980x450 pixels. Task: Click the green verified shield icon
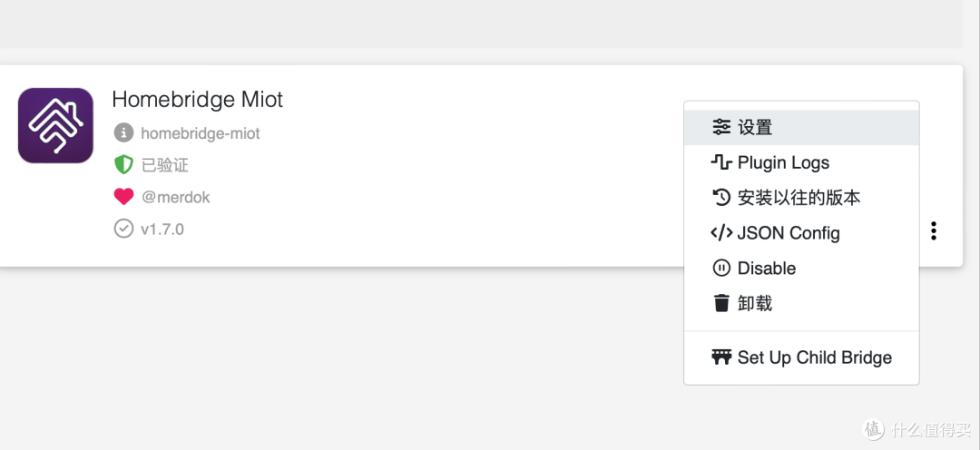pos(123,165)
